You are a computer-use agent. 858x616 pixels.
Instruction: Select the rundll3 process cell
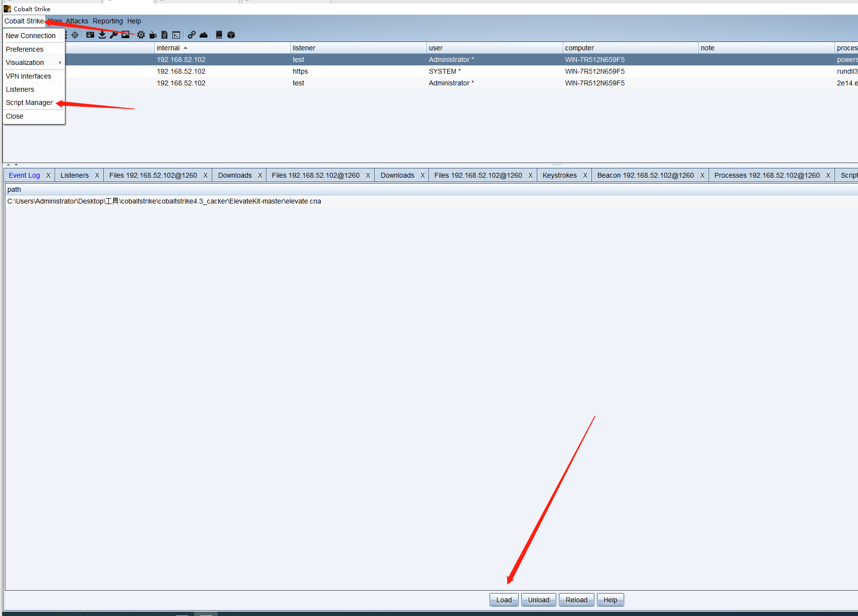coord(847,71)
